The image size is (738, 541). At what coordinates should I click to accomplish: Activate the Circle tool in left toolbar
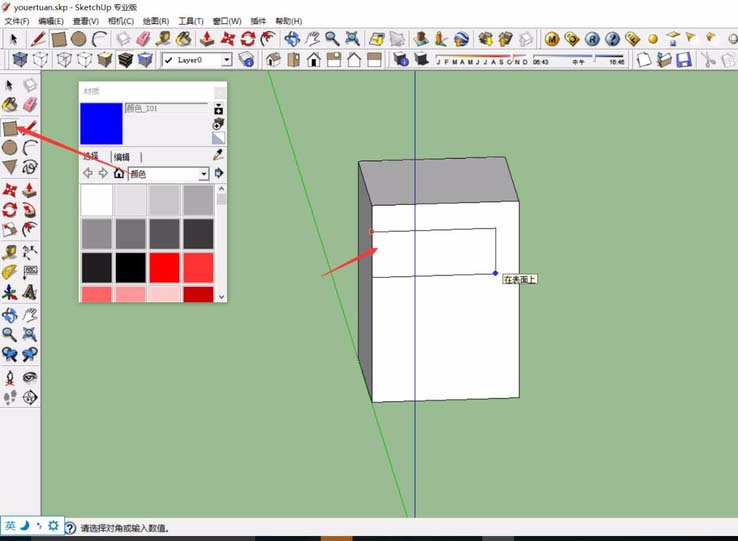[x=10, y=148]
